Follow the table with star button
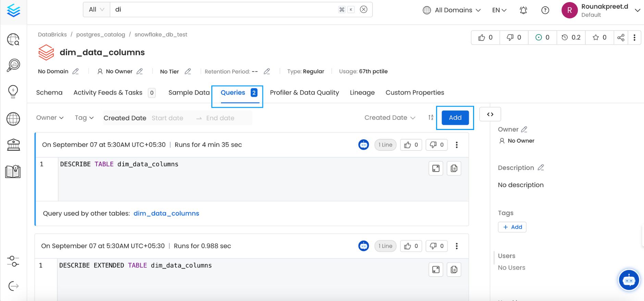This screenshot has height=301, width=644. pyautogui.click(x=599, y=38)
